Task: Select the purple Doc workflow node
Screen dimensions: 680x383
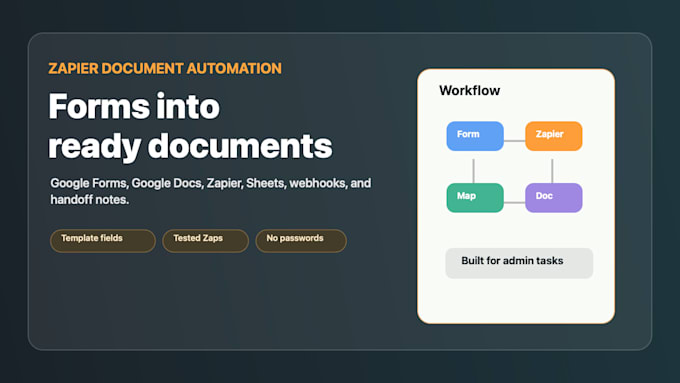Action: pyautogui.click(x=554, y=198)
